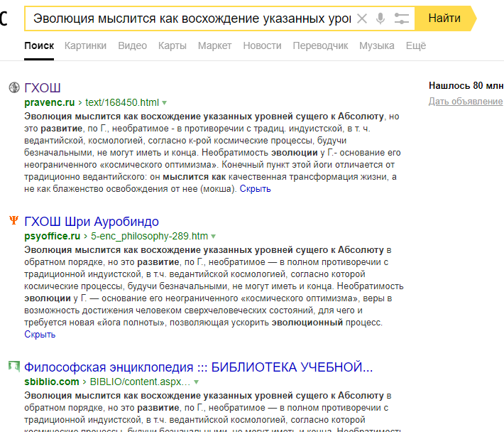
Task: Open the psyoffice.ru domain link
Action: click(x=52, y=236)
